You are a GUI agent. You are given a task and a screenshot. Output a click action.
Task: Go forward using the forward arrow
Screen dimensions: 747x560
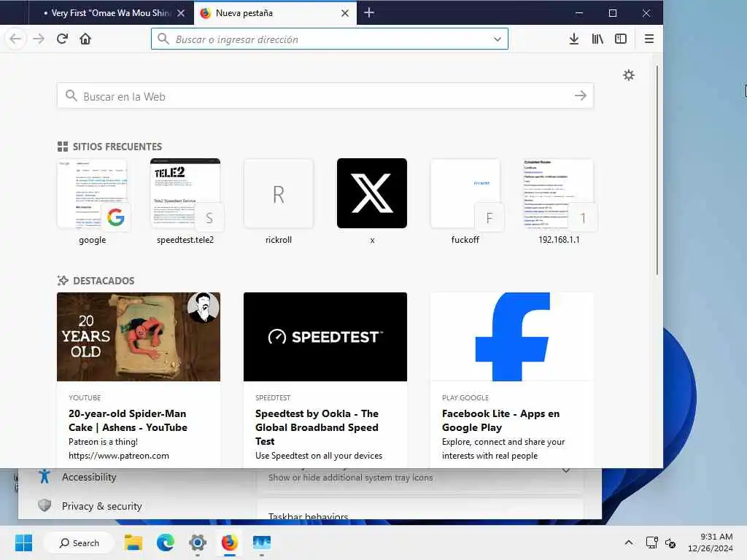[x=39, y=39]
